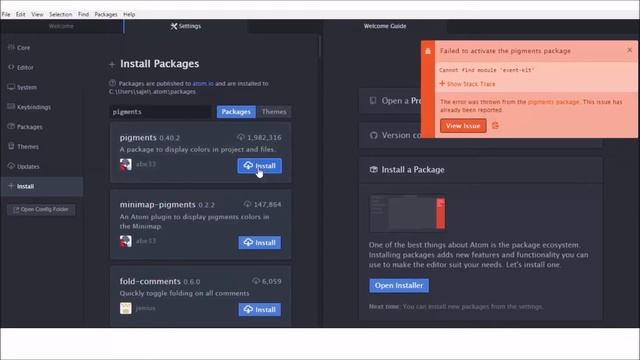Viewport: 640px width, 360px height.
Task: Click author avatar on fold-comments card
Action: point(126,308)
